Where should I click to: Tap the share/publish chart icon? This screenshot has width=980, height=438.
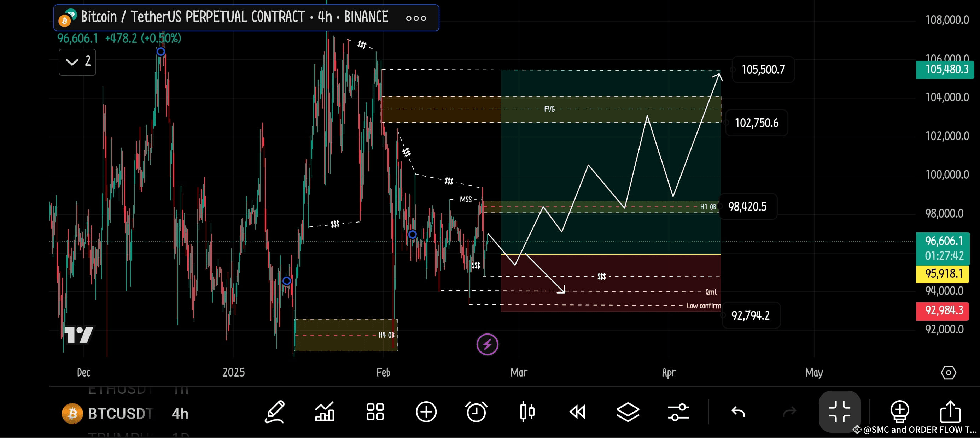click(950, 412)
